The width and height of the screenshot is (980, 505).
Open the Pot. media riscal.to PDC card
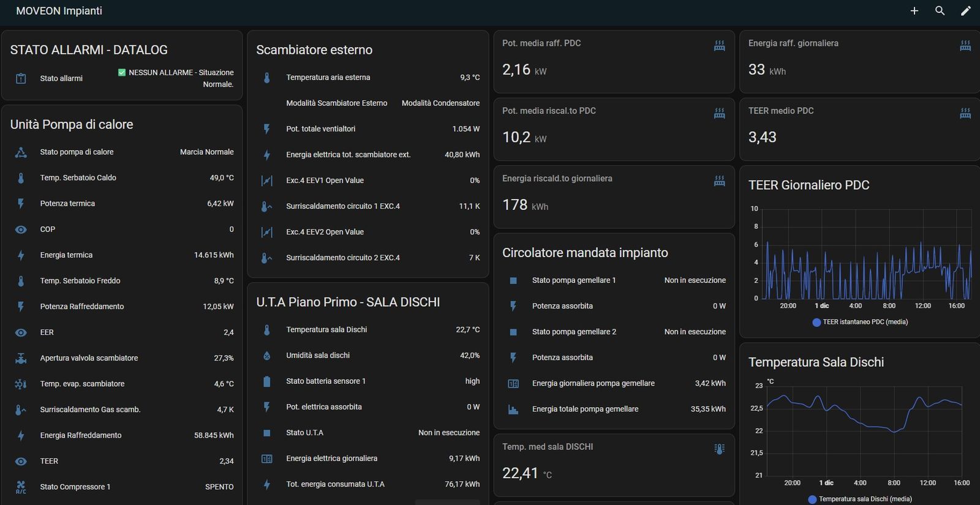coord(614,129)
